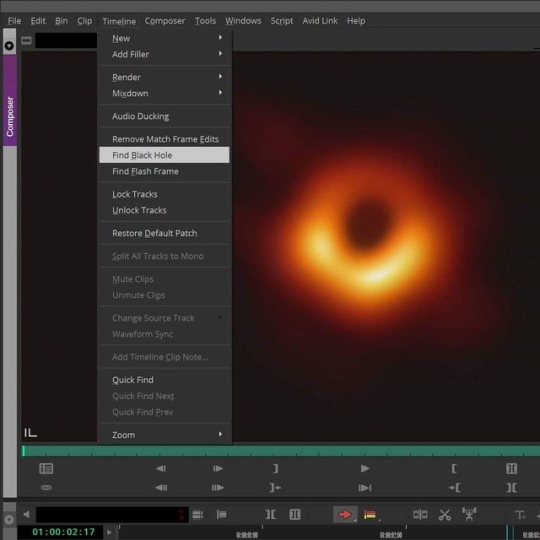This screenshot has height=540, width=540.
Task: Select the red Splice-In arrow tool
Action: pos(345,515)
